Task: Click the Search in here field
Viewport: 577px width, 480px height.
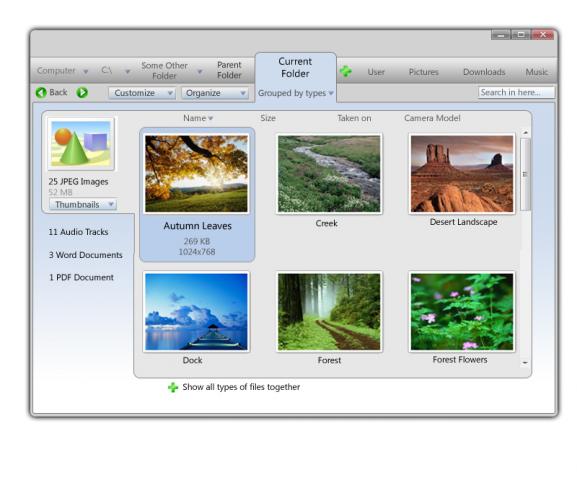Action: point(516,92)
